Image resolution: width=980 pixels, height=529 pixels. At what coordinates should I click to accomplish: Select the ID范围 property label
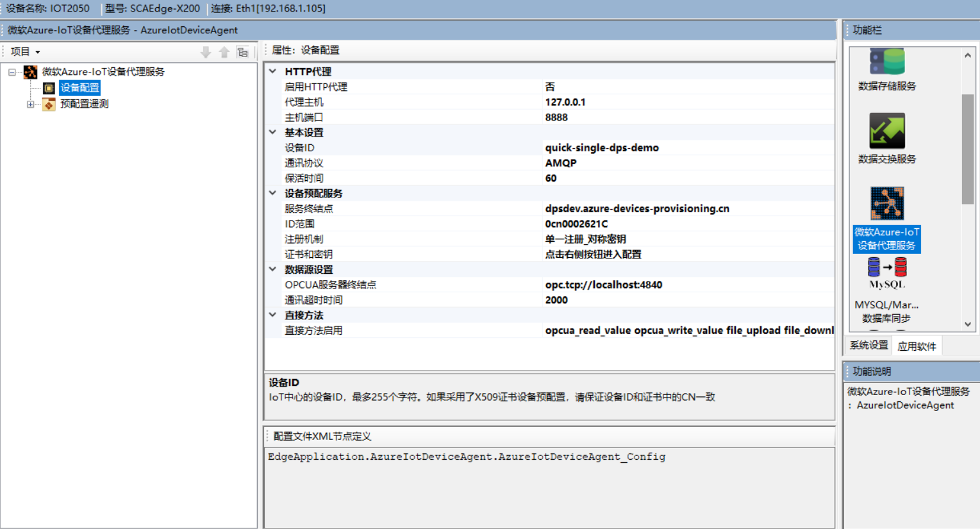pos(299,224)
